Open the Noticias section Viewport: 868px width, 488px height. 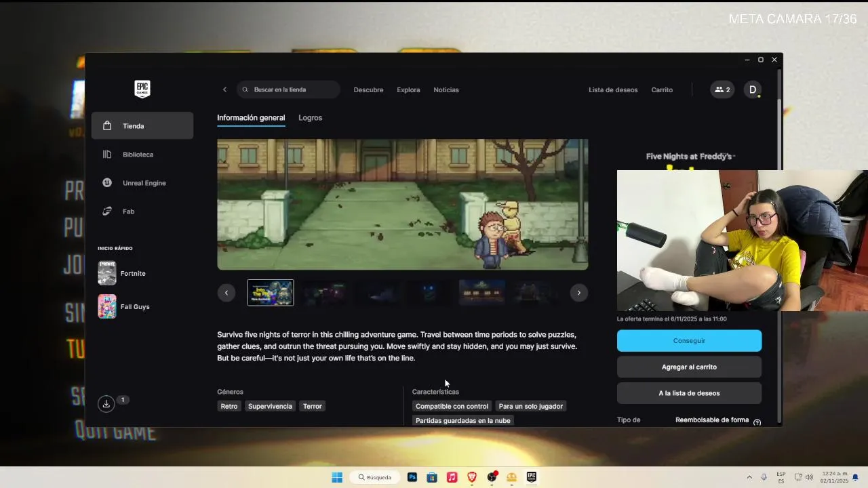click(446, 89)
